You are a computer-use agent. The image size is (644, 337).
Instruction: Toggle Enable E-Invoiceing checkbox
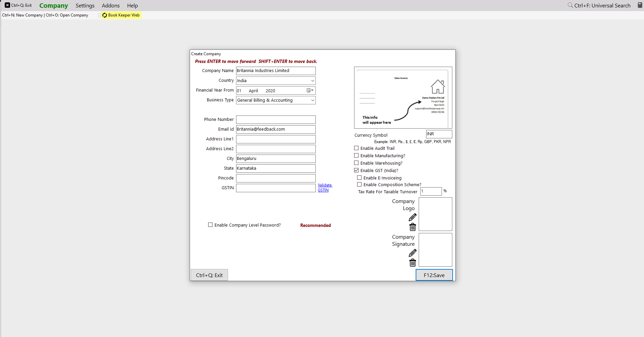(359, 178)
